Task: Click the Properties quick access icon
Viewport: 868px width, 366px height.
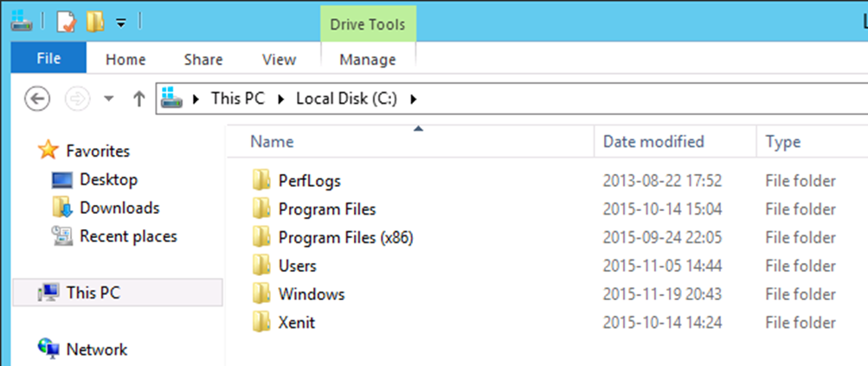Action: [x=67, y=22]
